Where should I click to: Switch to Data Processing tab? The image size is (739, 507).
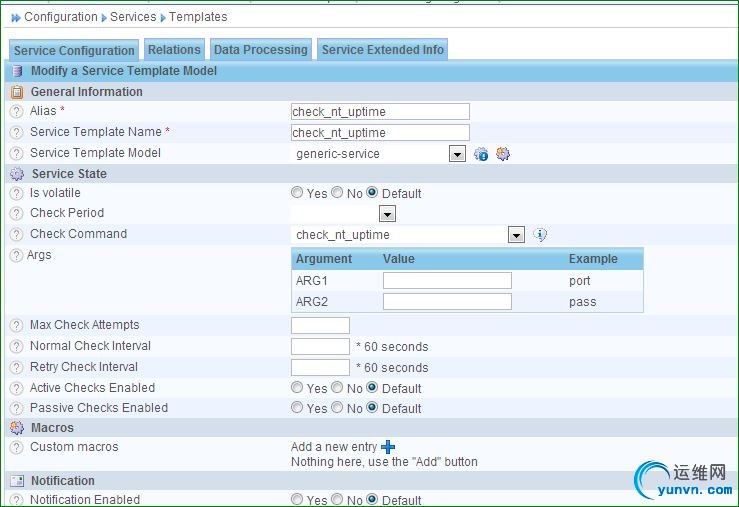pyautogui.click(x=261, y=49)
